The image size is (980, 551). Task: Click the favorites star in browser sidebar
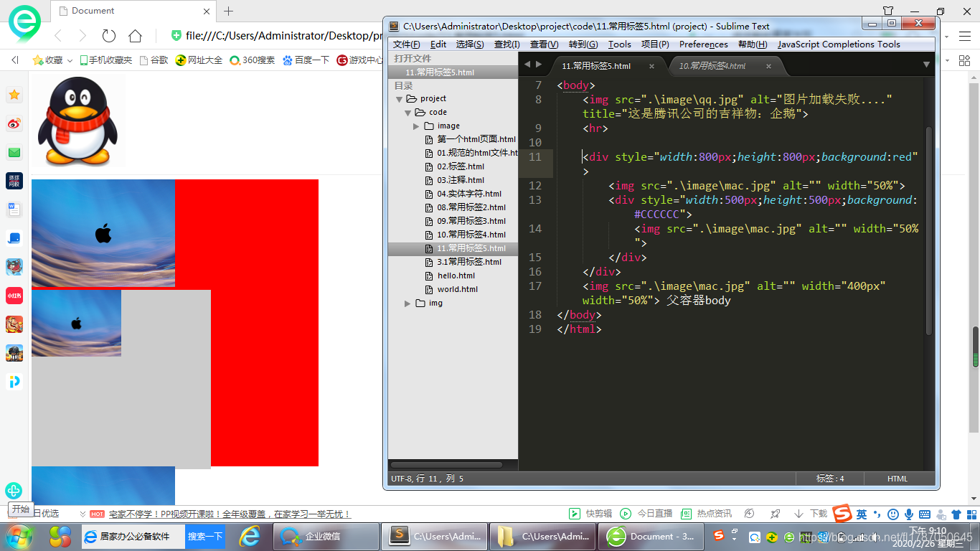(x=14, y=95)
